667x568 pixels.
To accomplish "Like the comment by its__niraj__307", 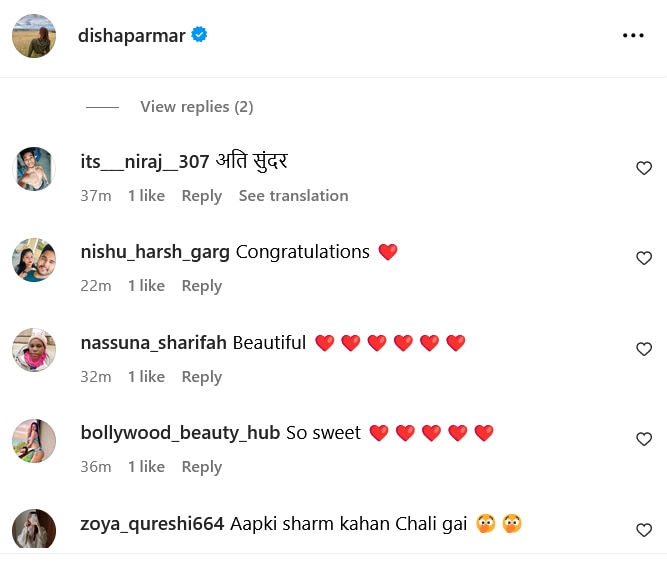I will (x=644, y=168).
